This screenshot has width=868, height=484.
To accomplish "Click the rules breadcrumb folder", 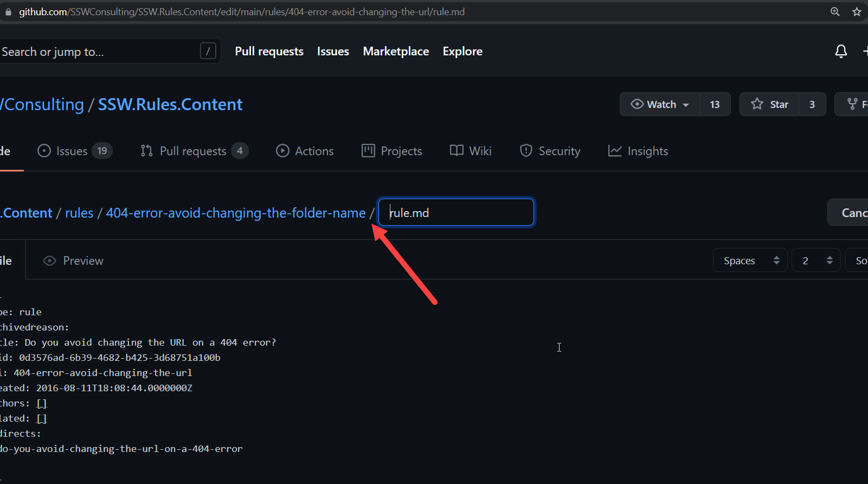I will [x=79, y=213].
